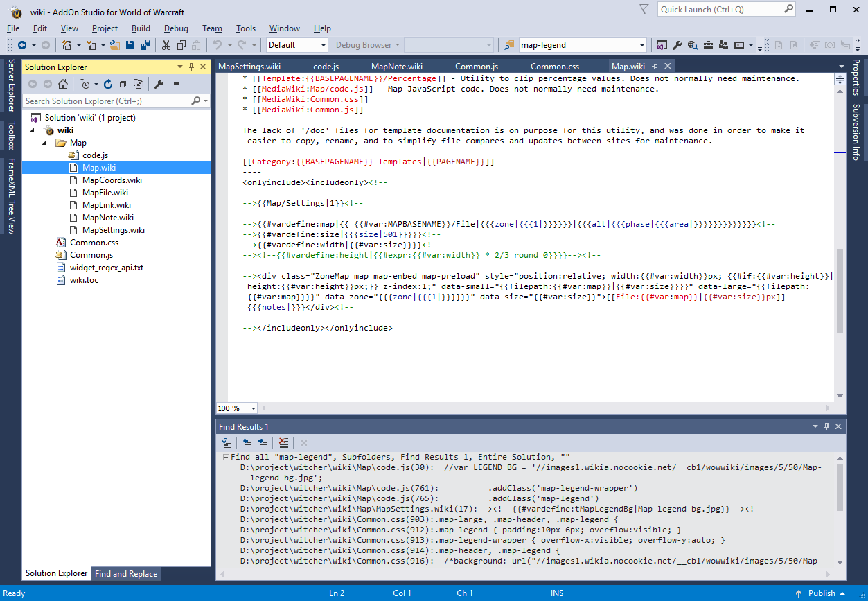
Task: Toggle auto-hide pin on Solution Explorer panel
Action: pos(192,67)
